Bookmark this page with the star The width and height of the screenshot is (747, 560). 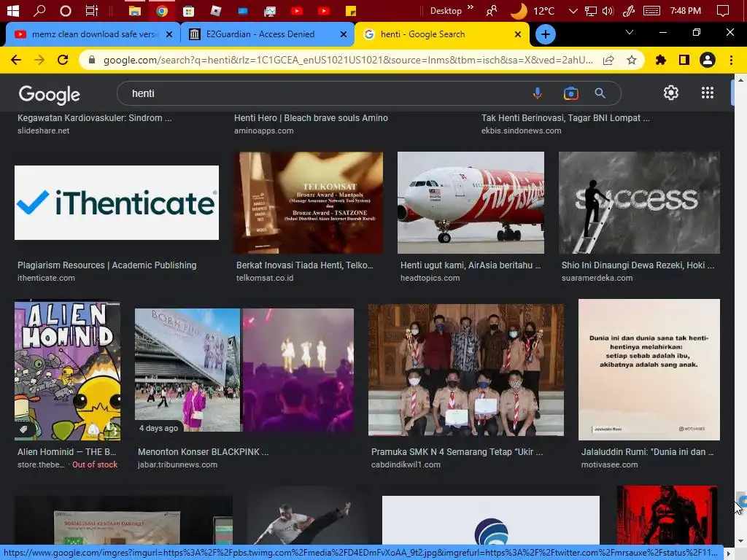tap(632, 60)
